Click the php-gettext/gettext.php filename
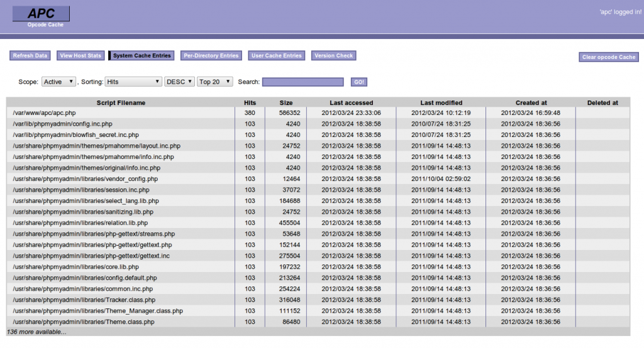Screen dimensions: 644x348 [x=92, y=245]
